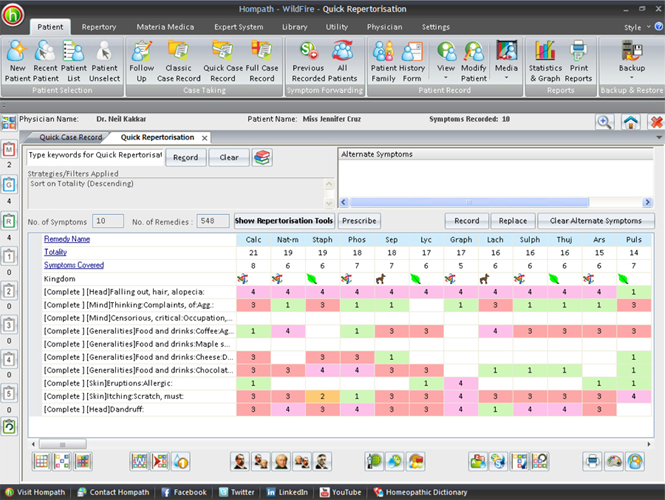Click the books icon beside Clear
The image size is (665, 500).
coord(262,157)
